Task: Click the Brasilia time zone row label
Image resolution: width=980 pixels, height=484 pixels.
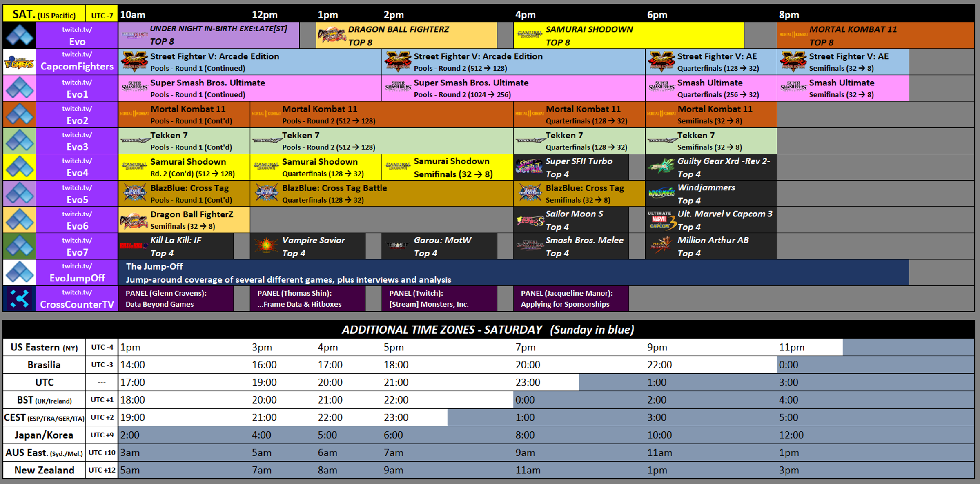Action: coord(44,365)
